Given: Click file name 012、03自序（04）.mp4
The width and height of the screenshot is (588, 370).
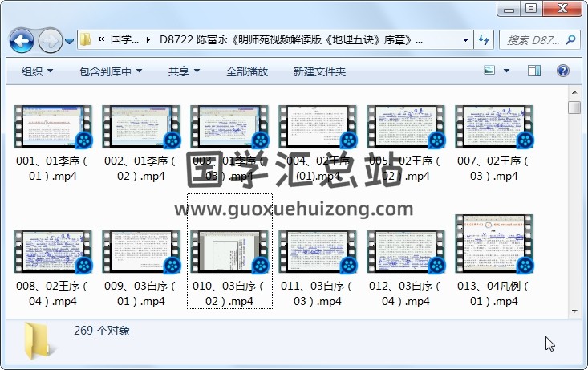Looking at the screenshot, I should click(406, 294).
